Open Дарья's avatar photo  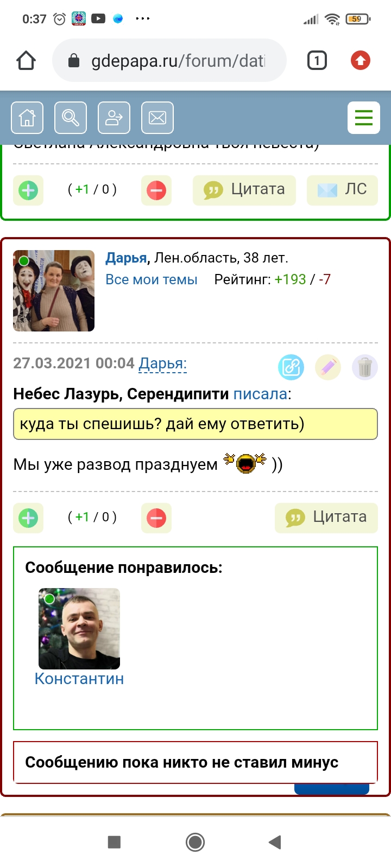click(54, 291)
